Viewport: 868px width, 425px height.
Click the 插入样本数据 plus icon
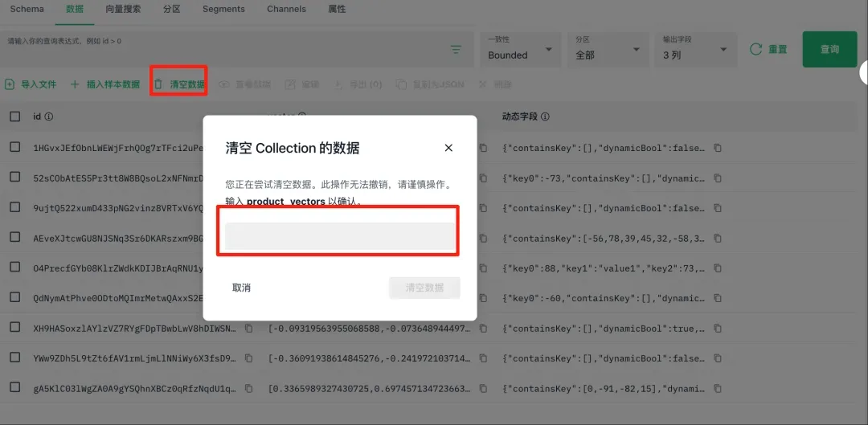[x=75, y=84]
